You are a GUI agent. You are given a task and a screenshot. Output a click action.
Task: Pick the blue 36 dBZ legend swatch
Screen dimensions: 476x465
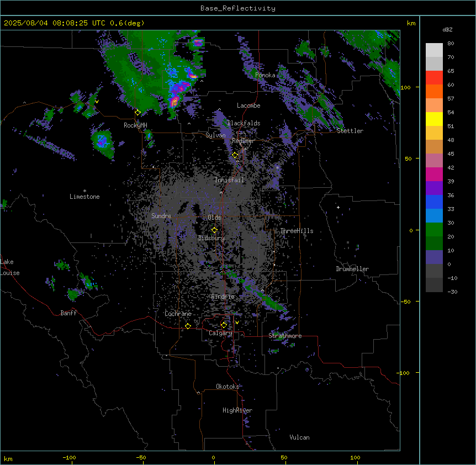click(434, 202)
